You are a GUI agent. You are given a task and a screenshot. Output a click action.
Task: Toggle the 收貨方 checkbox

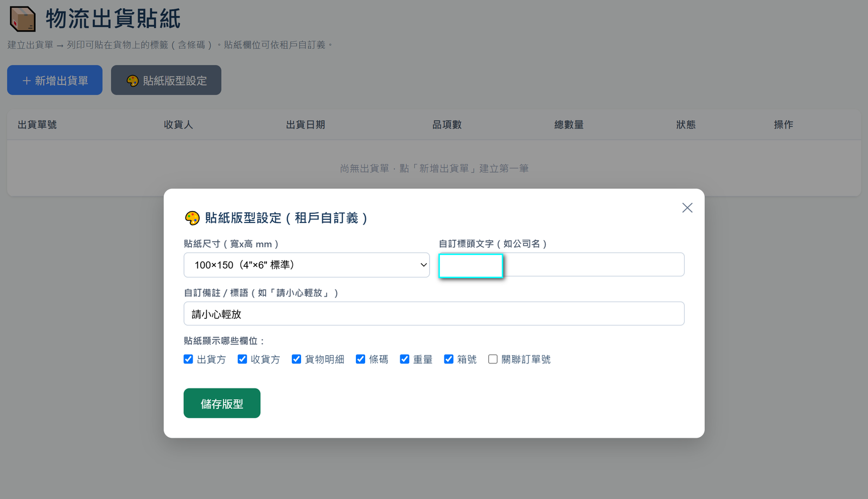point(242,359)
